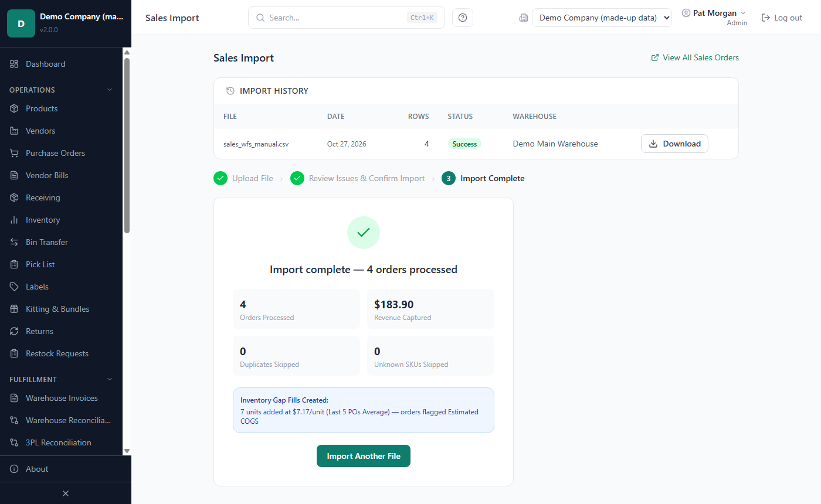Go to Products in sidebar

61,108
